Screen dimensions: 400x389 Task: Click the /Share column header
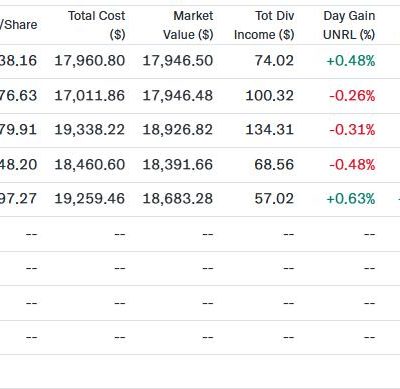coord(19,25)
